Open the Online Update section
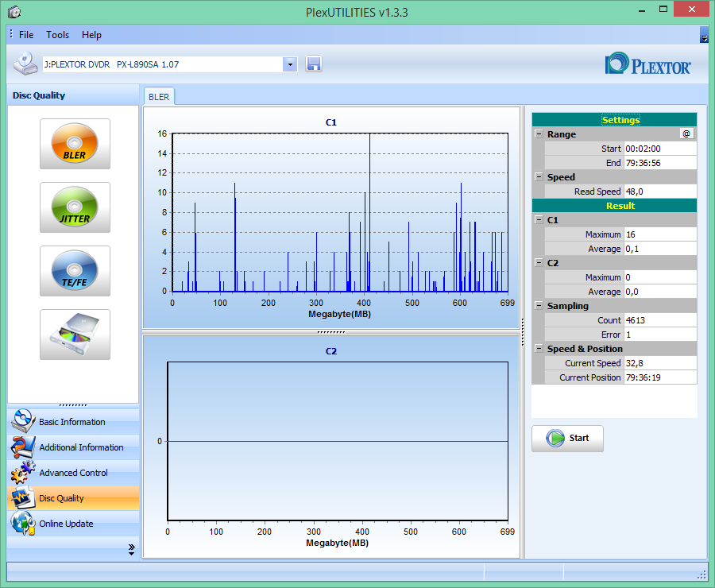The height and width of the screenshot is (588, 715). 73,523
